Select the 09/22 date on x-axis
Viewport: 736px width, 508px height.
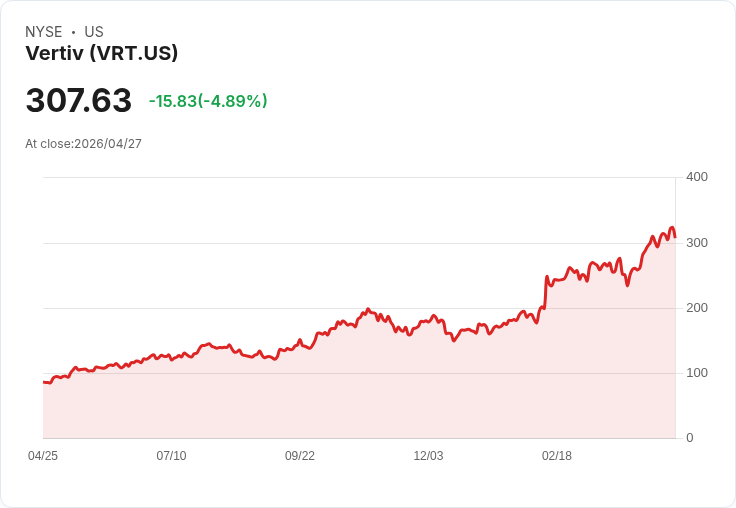[300, 456]
